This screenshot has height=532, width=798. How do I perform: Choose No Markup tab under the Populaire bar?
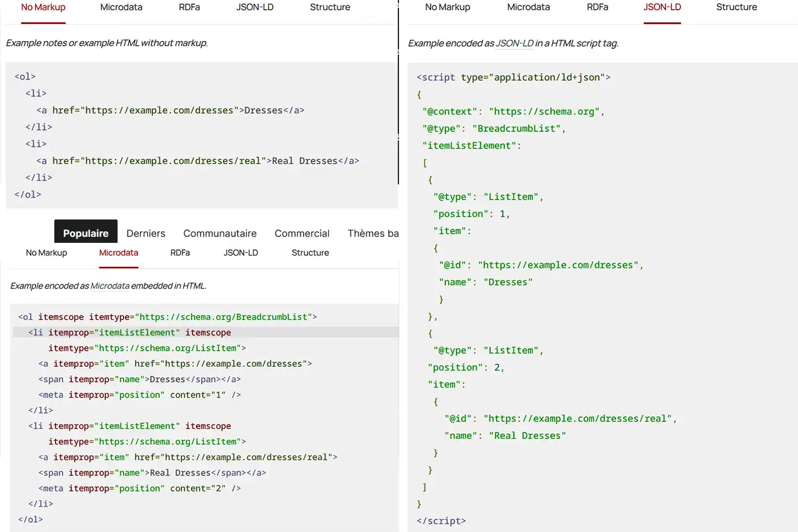[x=46, y=252]
